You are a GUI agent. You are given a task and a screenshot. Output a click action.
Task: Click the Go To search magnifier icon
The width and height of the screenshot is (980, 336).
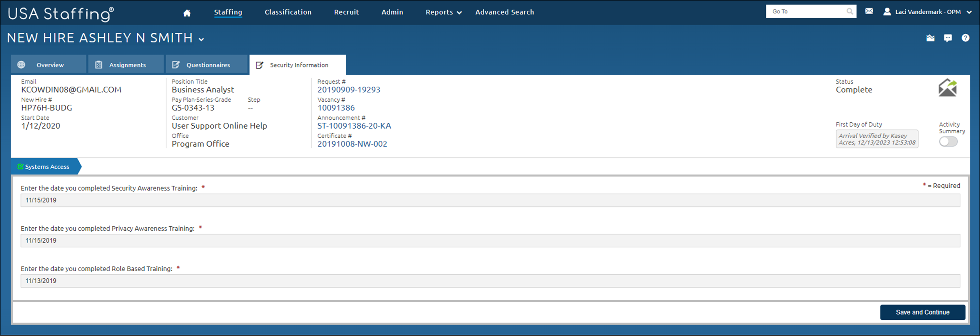850,11
